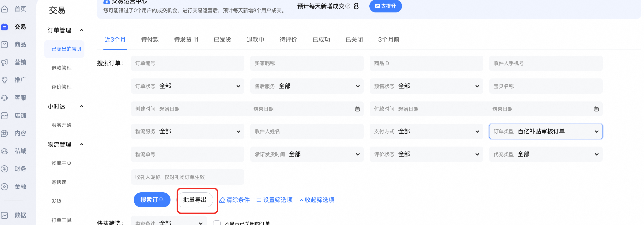Viewport: 644px width, 225px height.
Task: Open the 客服 headset icon
Action: (x=4, y=98)
